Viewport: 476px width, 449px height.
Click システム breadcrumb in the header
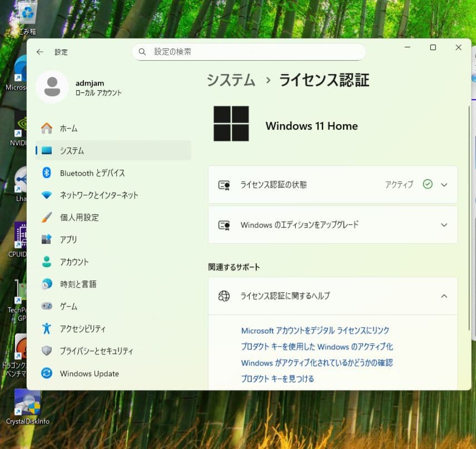click(231, 80)
